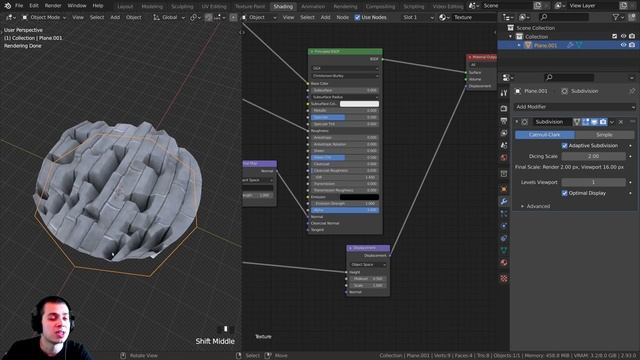Switch to the Shading workspace tab
Viewport: 640px width, 360px height.
tap(283, 7)
